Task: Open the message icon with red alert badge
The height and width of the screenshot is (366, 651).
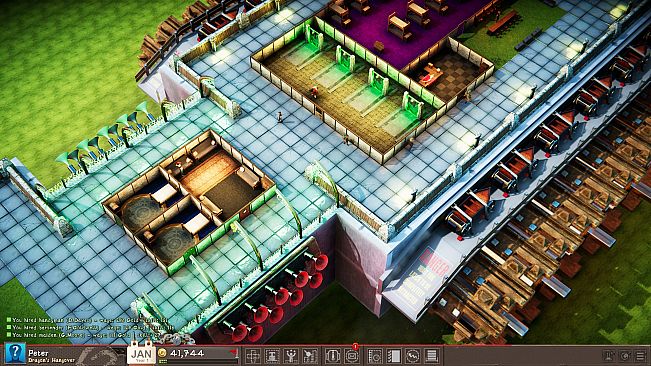Action: (x=352, y=356)
